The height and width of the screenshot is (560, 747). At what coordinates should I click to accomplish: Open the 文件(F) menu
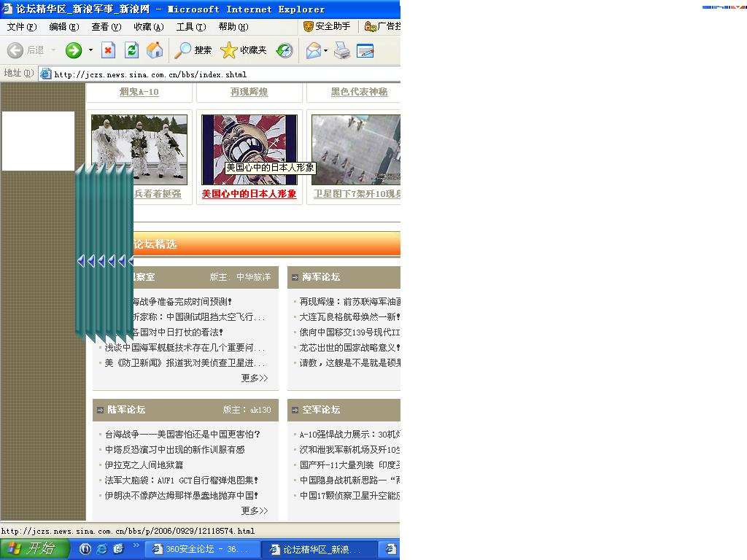pos(22,27)
